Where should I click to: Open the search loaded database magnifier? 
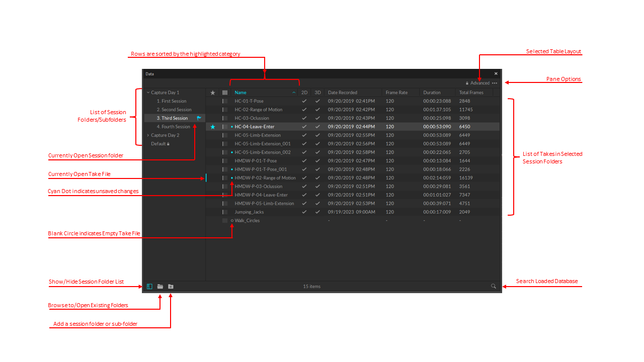click(494, 286)
